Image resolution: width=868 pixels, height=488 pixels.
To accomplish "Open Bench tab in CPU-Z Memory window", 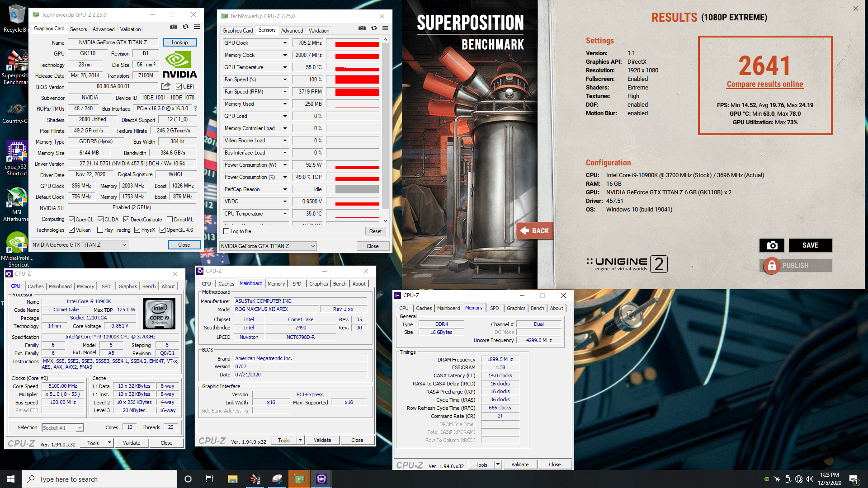I will click(x=537, y=308).
